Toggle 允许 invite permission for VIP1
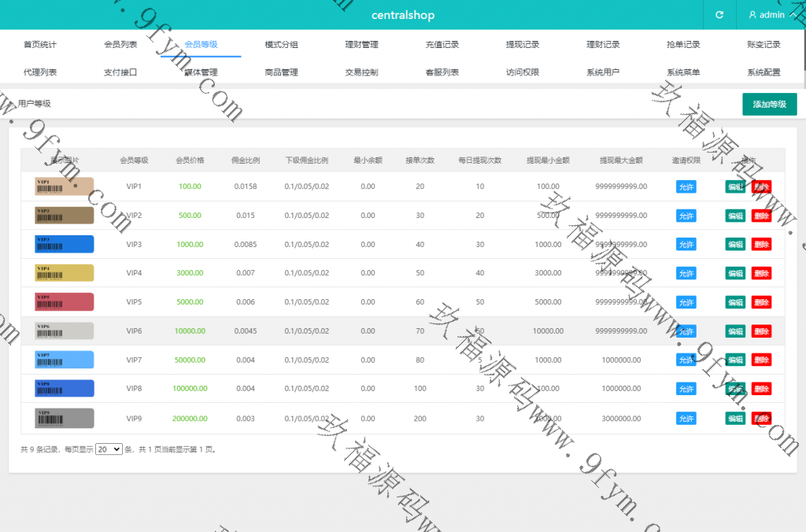Screen dimensions: 806x532 tap(686, 187)
